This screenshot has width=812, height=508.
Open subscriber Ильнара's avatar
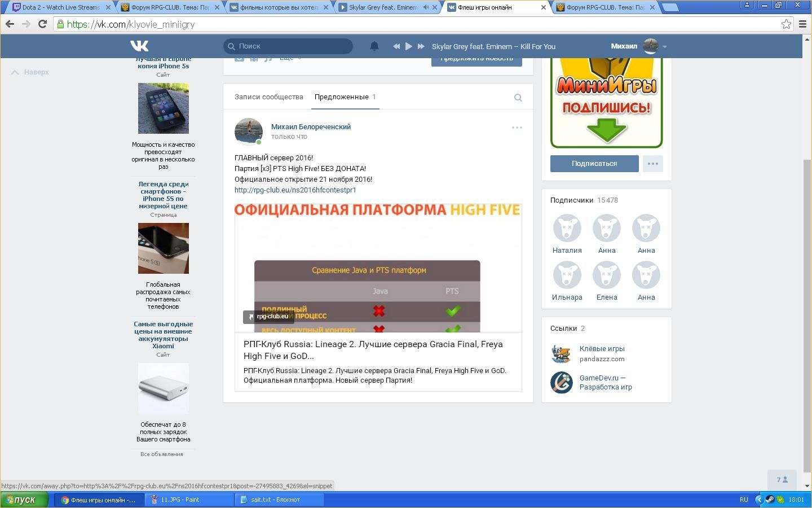(567, 275)
